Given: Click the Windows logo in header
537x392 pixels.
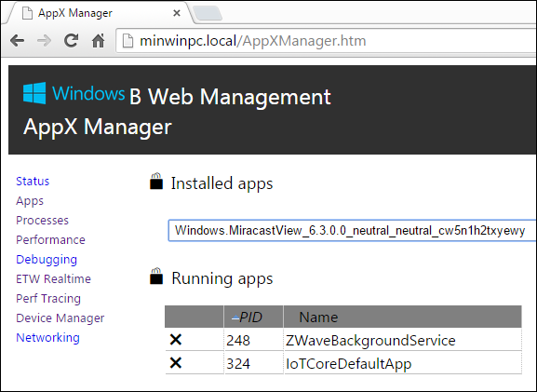Looking at the screenshot, I should pos(34,93).
